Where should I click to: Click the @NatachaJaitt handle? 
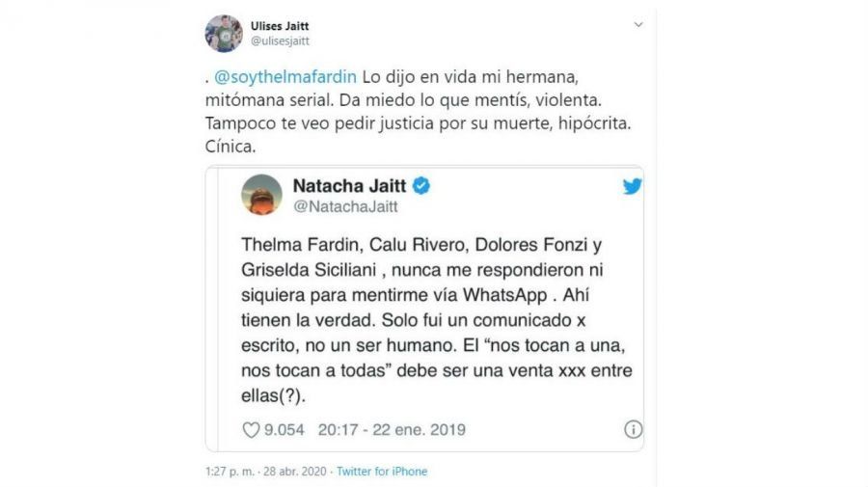[345, 206]
